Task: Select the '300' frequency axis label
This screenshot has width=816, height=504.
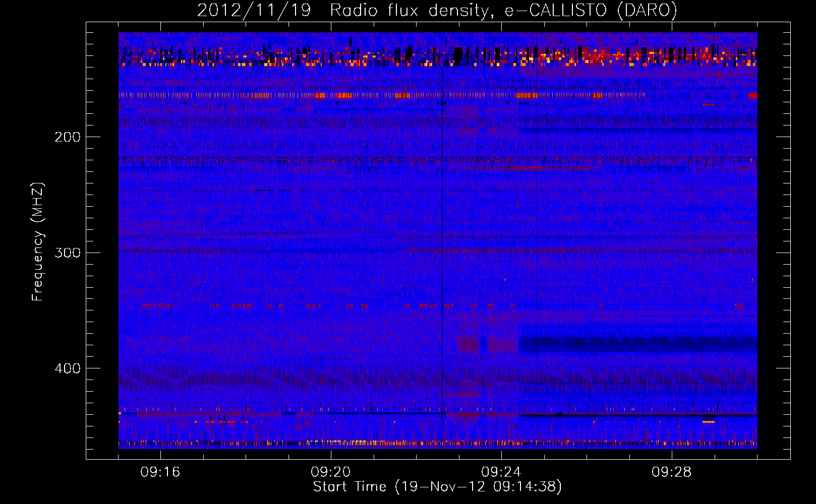Action: click(68, 253)
